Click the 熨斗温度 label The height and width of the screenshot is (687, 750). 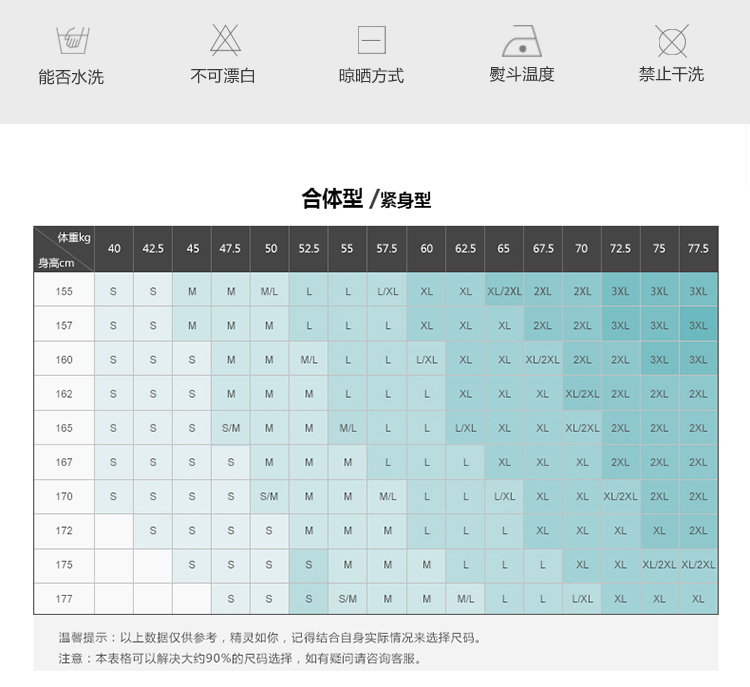(x=521, y=75)
